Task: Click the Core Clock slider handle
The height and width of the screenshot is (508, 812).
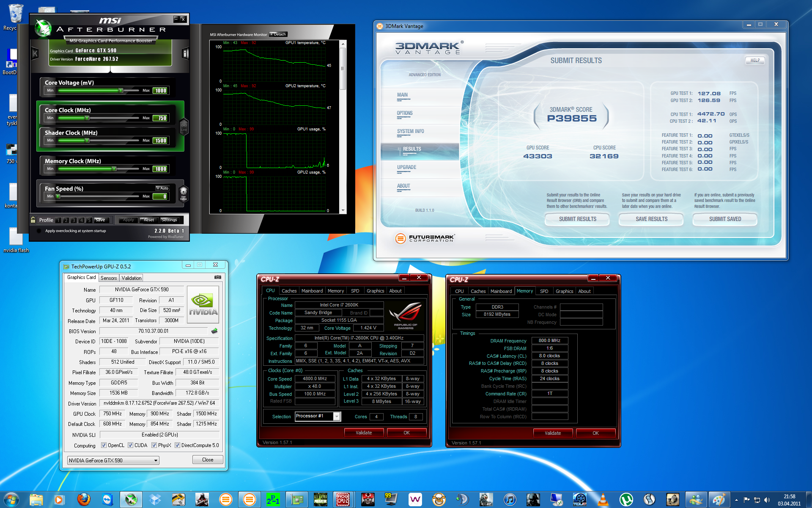Action: [87, 118]
